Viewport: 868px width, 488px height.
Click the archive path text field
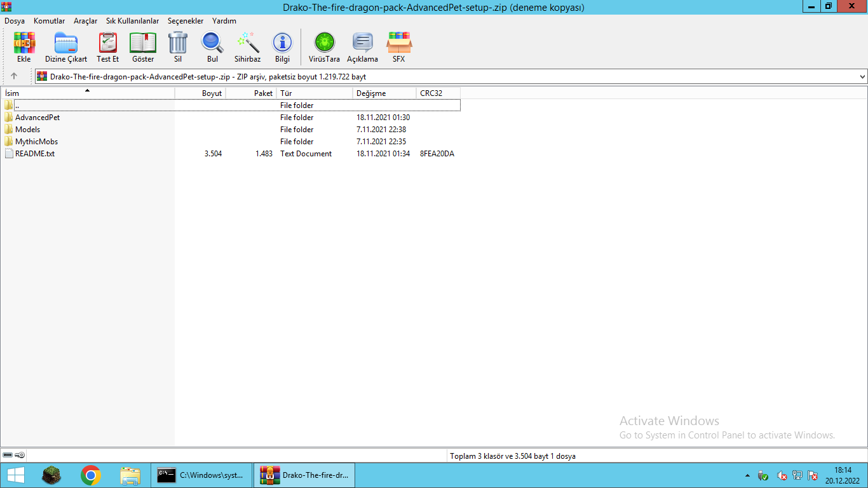446,76
